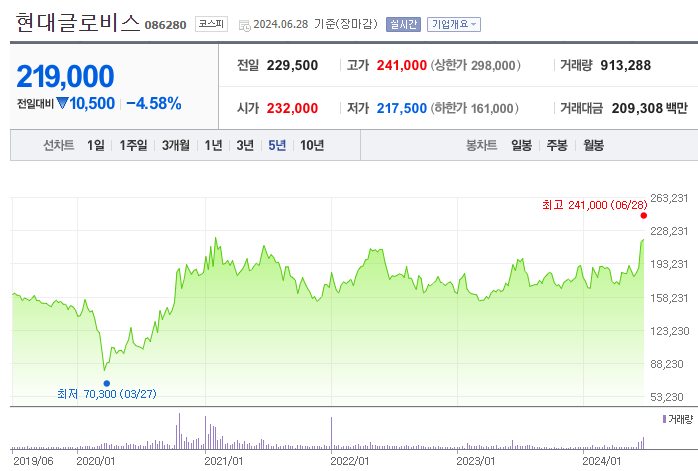The width and height of the screenshot is (698, 471).
Task: Click the 263,231 y-axis label
Action: (x=669, y=198)
